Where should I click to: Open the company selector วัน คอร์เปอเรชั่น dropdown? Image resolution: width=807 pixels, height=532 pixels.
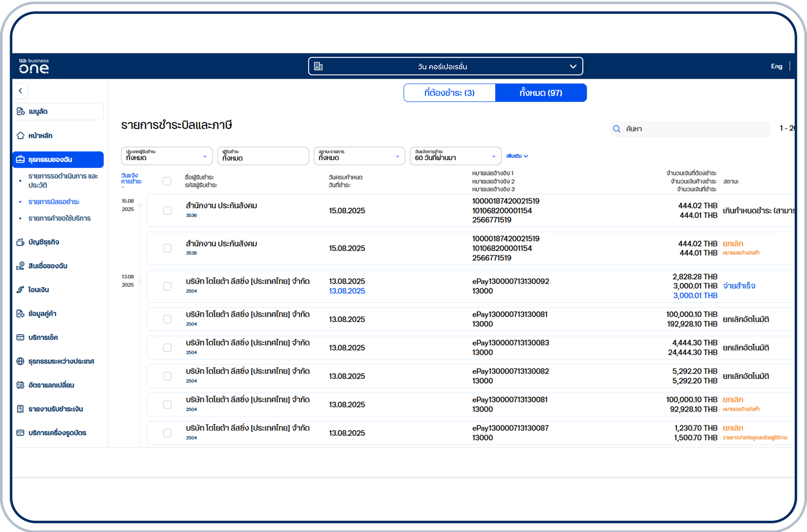(x=445, y=66)
